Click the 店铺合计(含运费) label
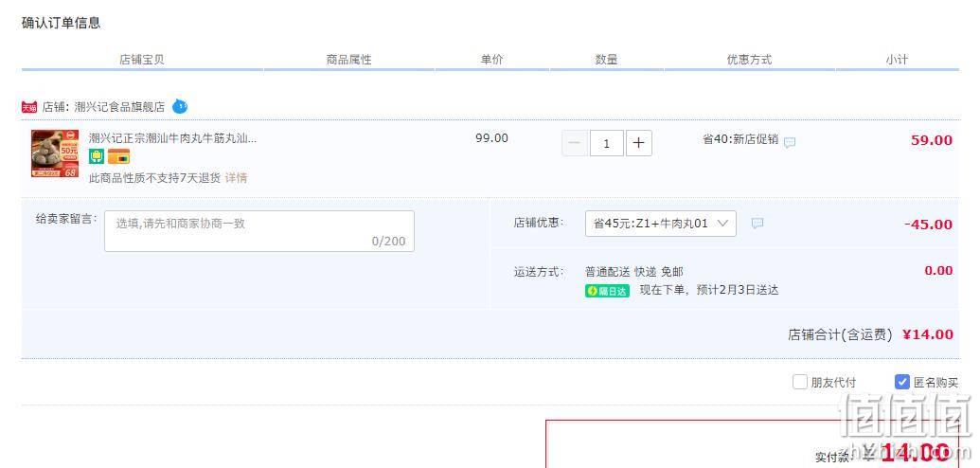Viewport: 980px width, 468px height. pos(840,334)
